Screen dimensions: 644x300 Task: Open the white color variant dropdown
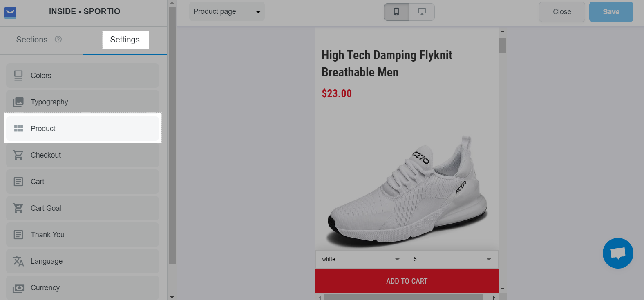(x=361, y=259)
